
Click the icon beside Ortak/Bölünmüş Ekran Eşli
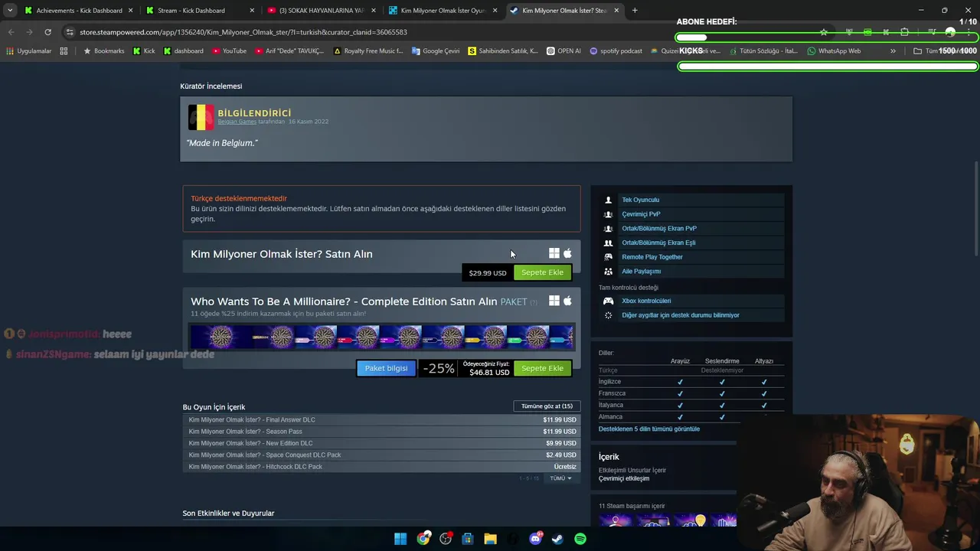click(609, 243)
